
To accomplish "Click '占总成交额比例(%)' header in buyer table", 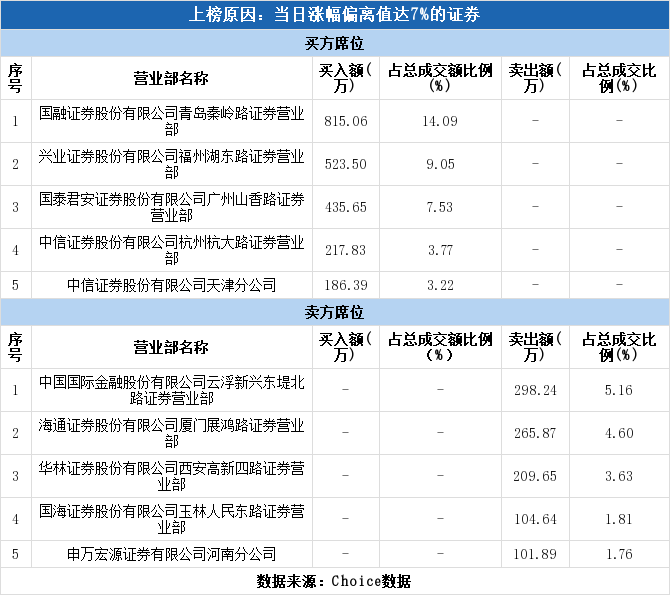I will 440,78.
